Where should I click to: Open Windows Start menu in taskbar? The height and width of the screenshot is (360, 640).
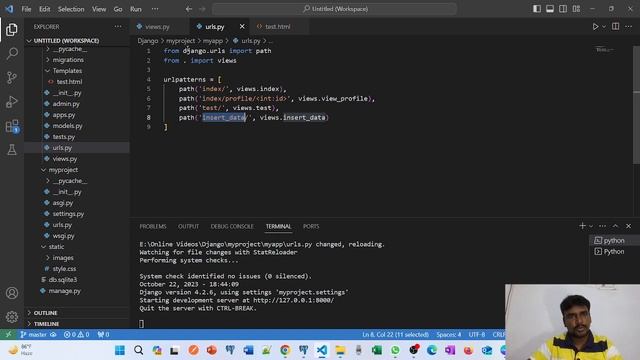120,350
